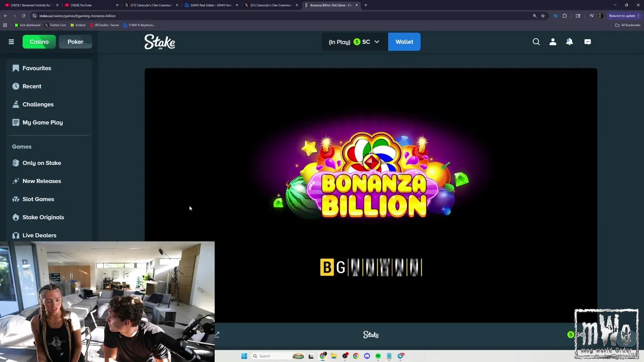Open the Wallet
The image size is (644, 362).
coord(404,42)
